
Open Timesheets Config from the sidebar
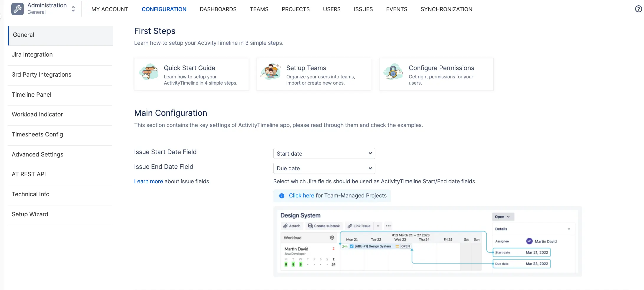pyautogui.click(x=37, y=134)
